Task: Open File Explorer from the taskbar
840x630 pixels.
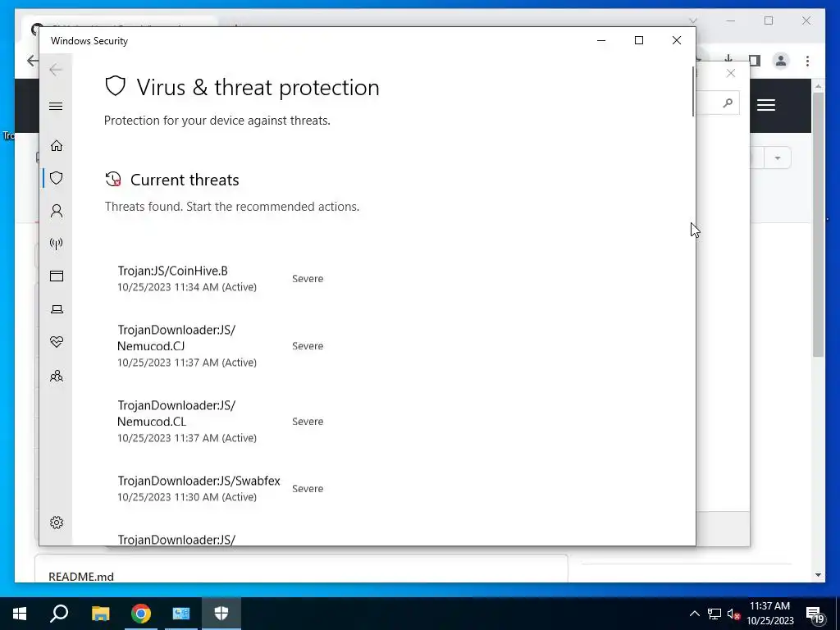Action: coord(100,614)
